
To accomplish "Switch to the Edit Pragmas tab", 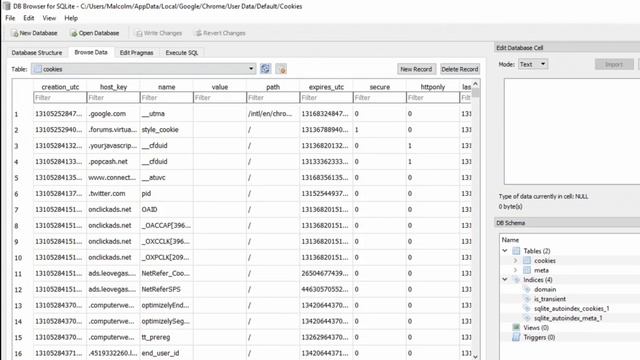I will [x=136, y=53].
